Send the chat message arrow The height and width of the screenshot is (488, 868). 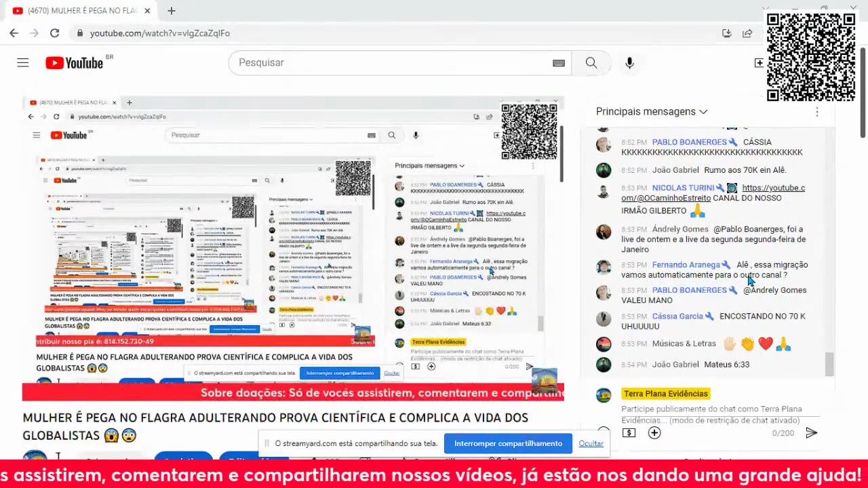click(812, 432)
